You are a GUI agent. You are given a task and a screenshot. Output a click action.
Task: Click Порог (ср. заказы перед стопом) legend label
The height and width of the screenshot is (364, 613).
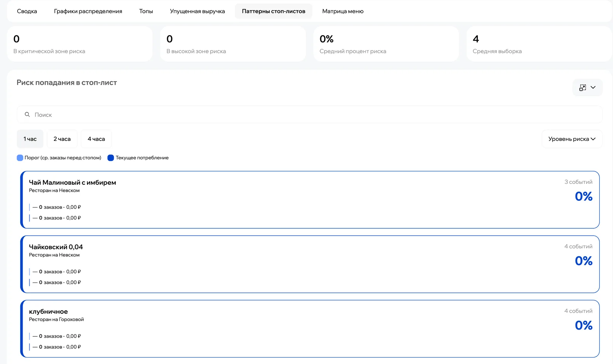[63, 158]
